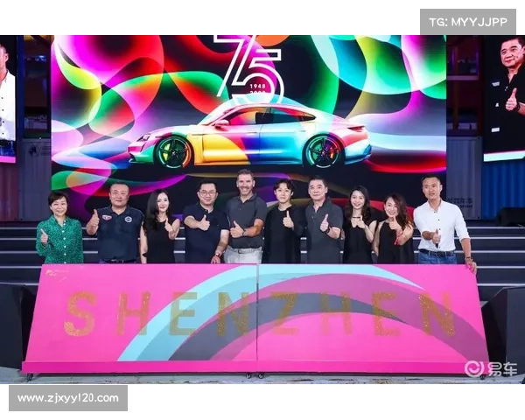Select the golden letter Z in SHENZHEN
This screenshot has width=525, height=420.
(283, 313)
